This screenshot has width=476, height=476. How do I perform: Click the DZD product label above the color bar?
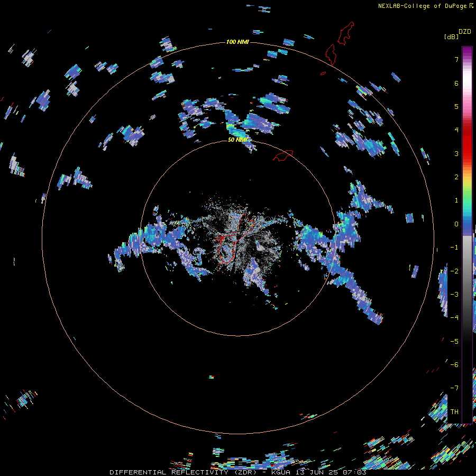[465, 32]
